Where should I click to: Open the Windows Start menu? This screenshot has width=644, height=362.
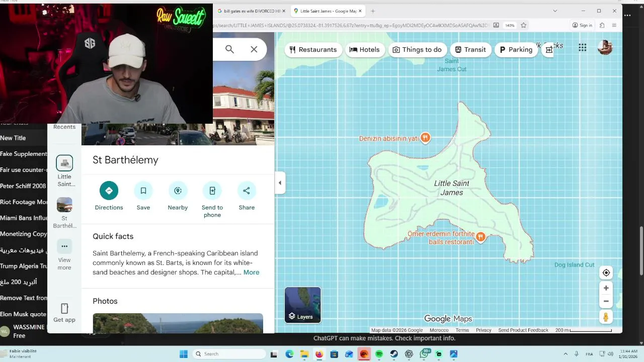coord(184,354)
